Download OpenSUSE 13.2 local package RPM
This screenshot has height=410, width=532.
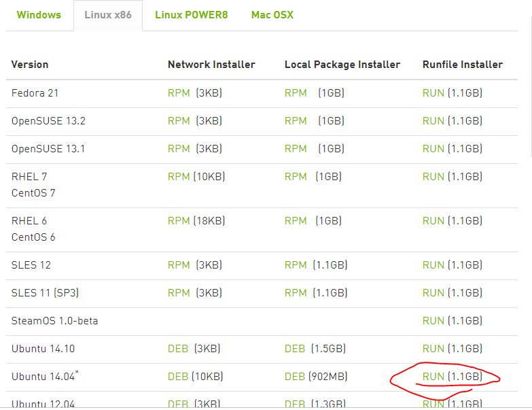coord(296,121)
